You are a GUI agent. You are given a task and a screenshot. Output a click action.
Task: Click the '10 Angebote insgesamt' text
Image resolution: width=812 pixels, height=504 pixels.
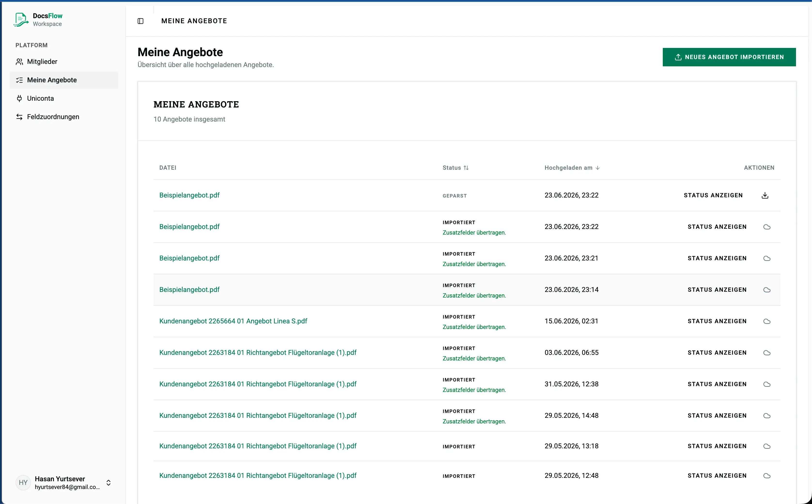(x=189, y=119)
